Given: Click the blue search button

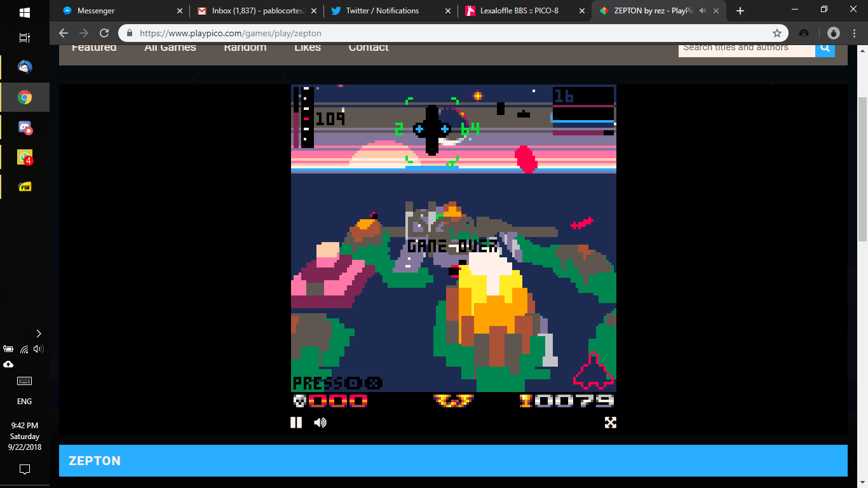Looking at the screenshot, I should (x=825, y=47).
